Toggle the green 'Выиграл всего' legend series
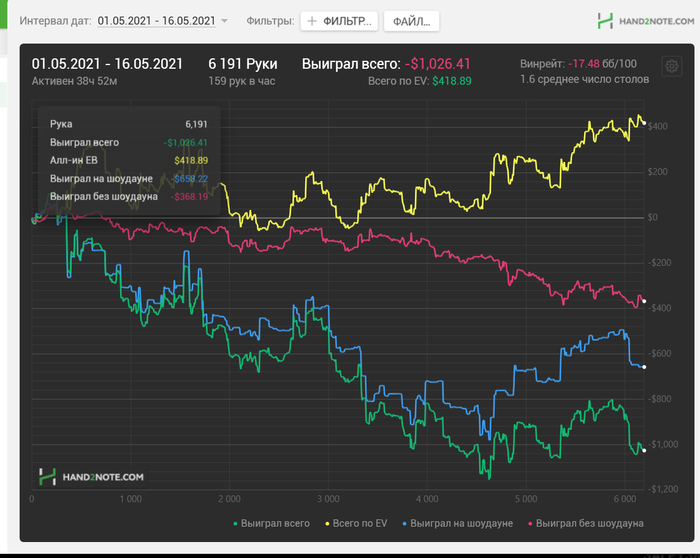Image resolution: width=700 pixels, height=558 pixels. click(x=271, y=523)
